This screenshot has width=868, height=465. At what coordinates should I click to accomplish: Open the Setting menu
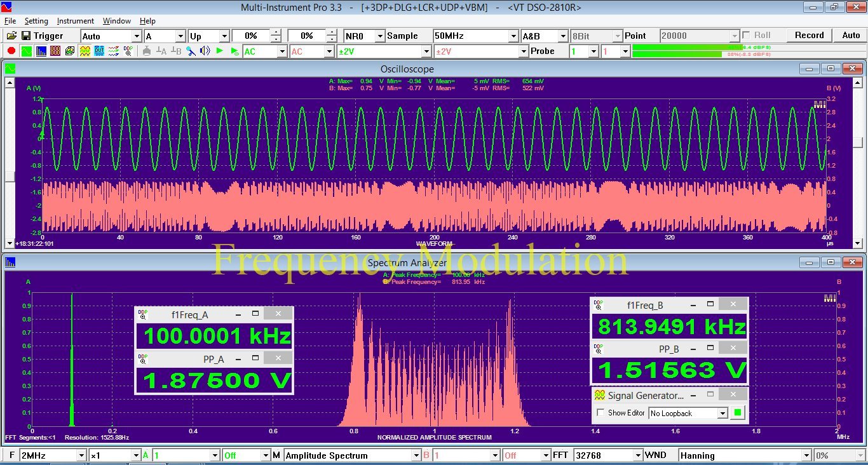tap(36, 21)
